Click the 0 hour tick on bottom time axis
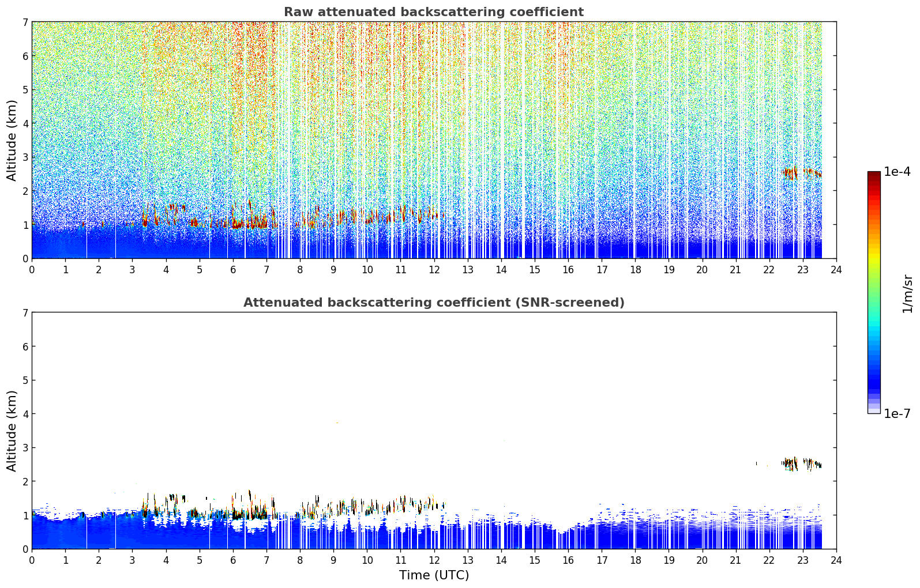The image size is (920, 588). coord(32,560)
